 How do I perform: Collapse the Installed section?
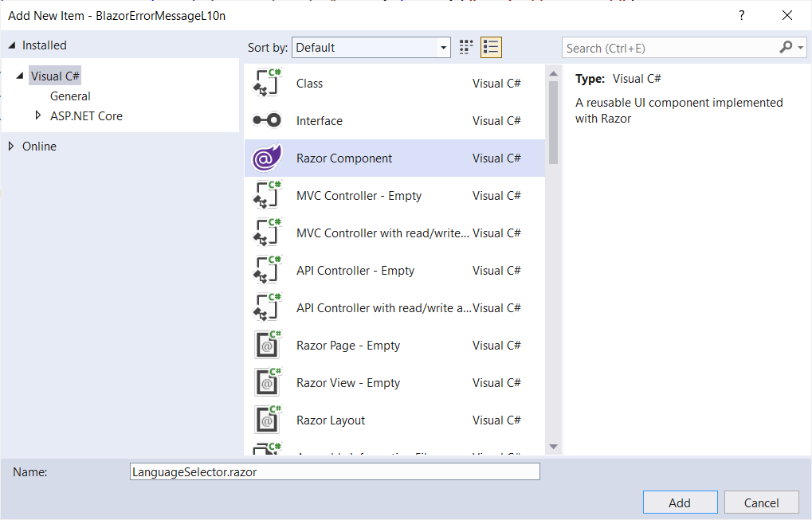12,45
